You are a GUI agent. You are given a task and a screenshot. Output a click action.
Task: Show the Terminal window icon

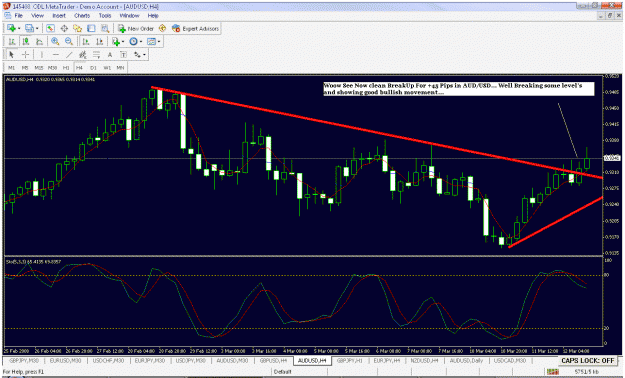pyautogui.click(x=91, y=28)
